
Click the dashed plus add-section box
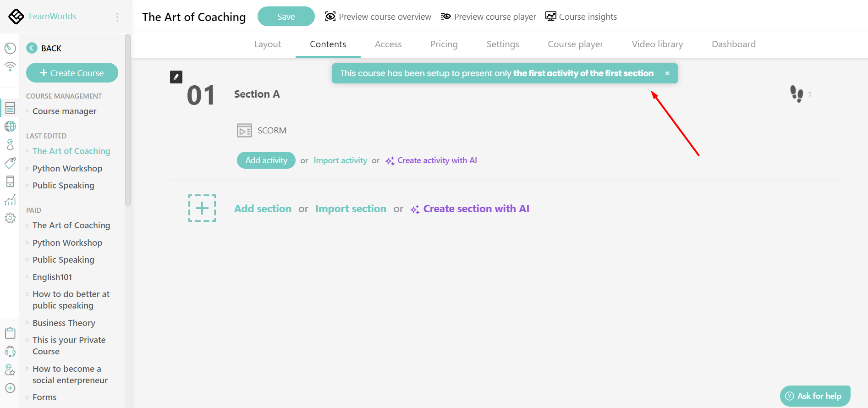[202, 208]
